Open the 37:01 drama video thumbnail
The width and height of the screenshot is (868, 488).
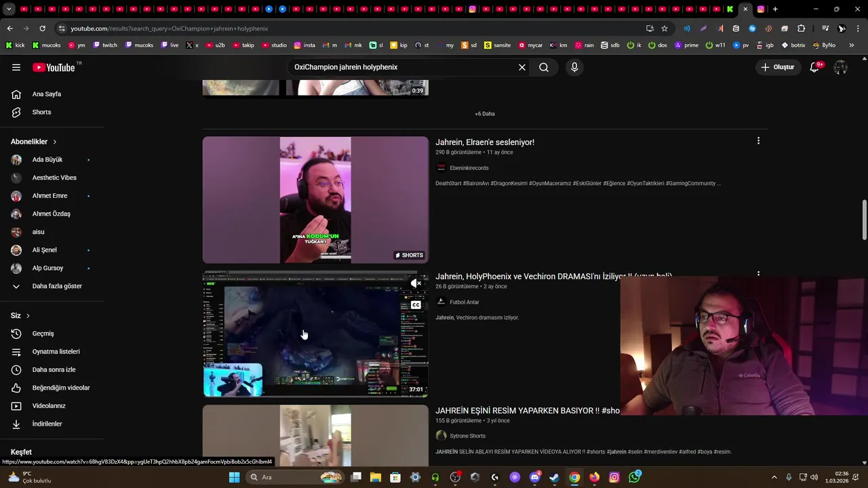[315, 334]
